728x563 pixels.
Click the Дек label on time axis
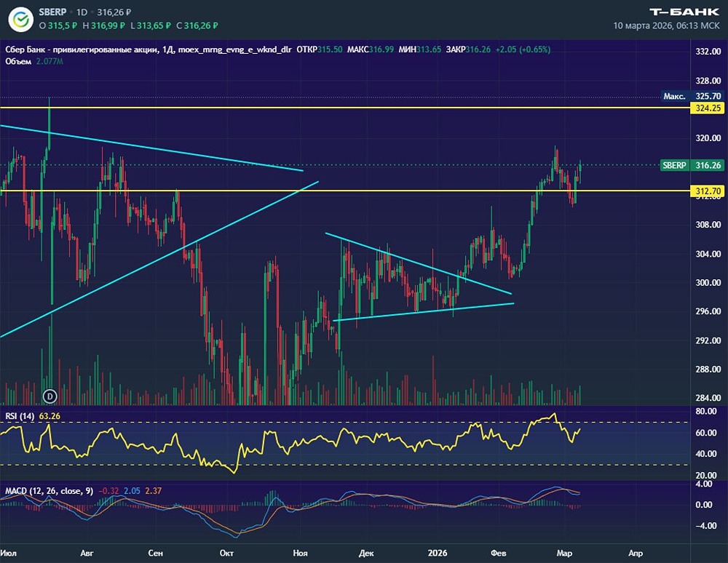tap(366, 553)
